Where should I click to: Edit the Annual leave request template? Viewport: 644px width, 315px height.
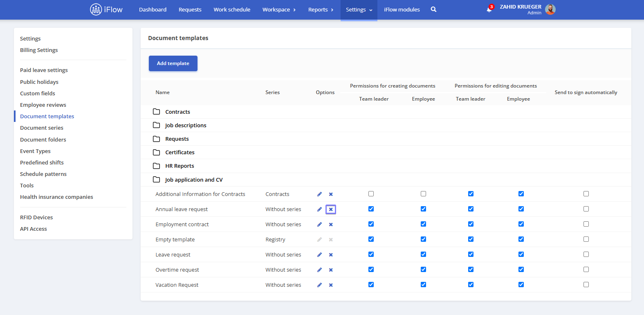[319, 209]
